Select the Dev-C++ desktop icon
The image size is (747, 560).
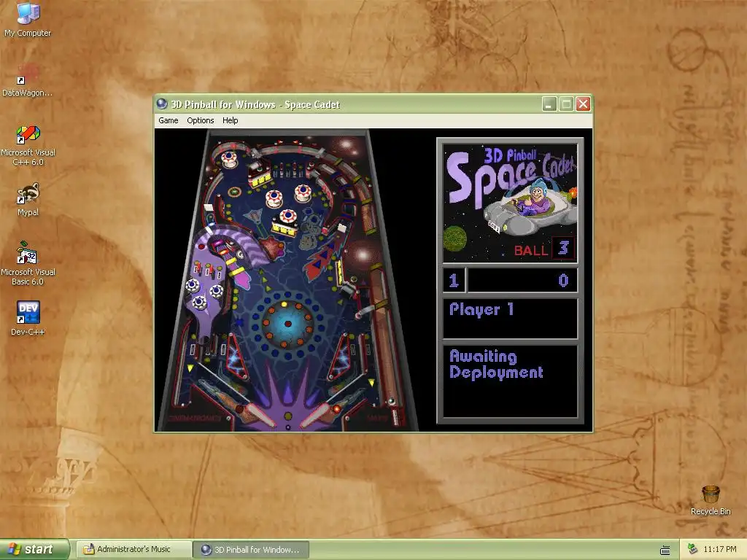point(28,318)
